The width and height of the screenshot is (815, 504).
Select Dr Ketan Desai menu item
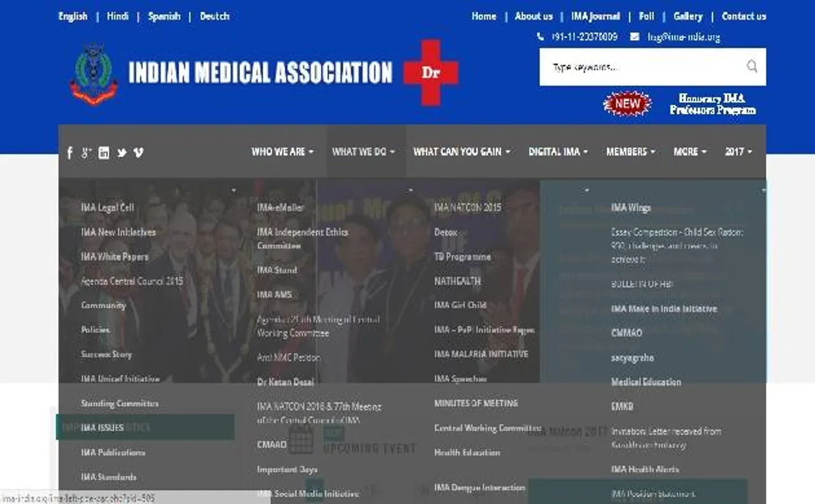pos(285,382)
